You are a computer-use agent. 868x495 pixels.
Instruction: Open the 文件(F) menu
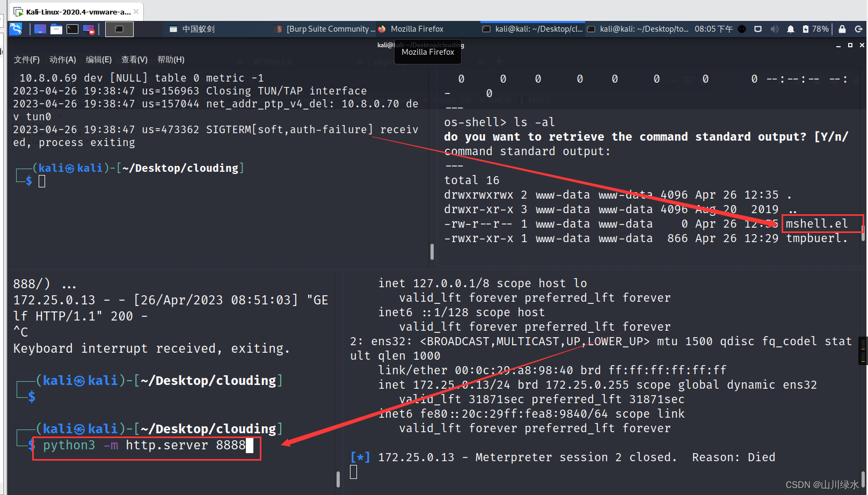click(x=27, y=60)
